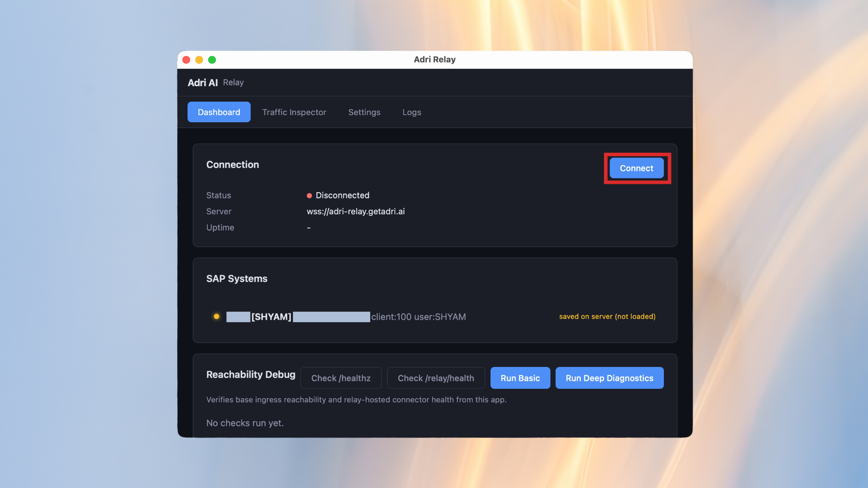This screenshot has width=868, height=488.
Task: Launch Run Deep Diagnostics
Action: 609,378
